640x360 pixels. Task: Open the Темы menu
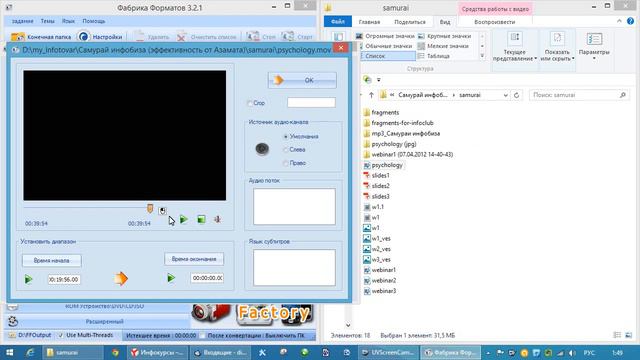(x=47, y=21)
